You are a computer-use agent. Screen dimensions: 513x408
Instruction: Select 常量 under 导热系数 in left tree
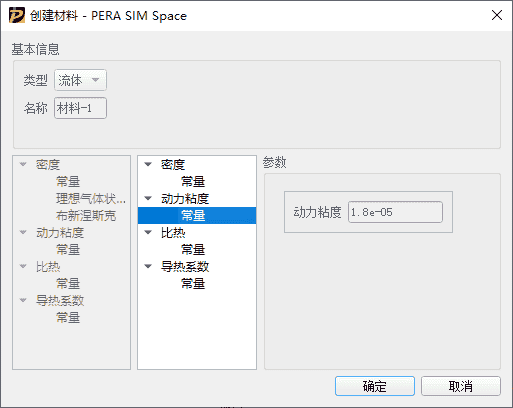coord(68,317)
